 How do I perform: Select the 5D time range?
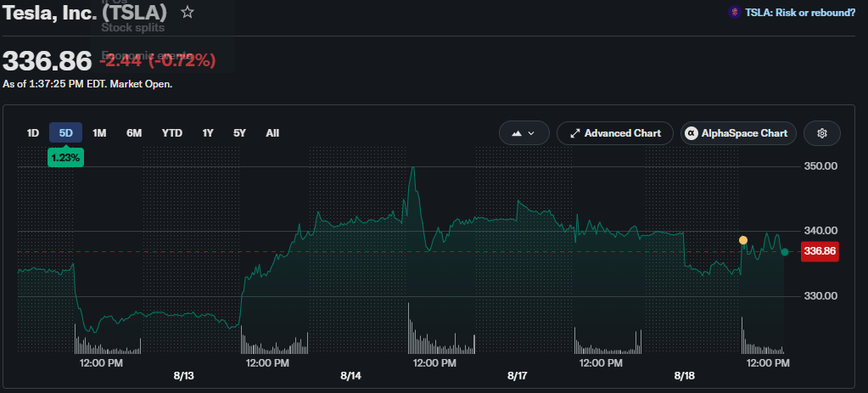pyautogui.click(x=66, y=133)
